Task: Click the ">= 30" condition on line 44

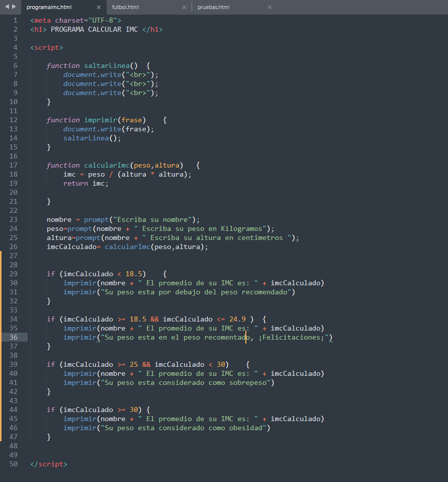Action: point(128,410)
